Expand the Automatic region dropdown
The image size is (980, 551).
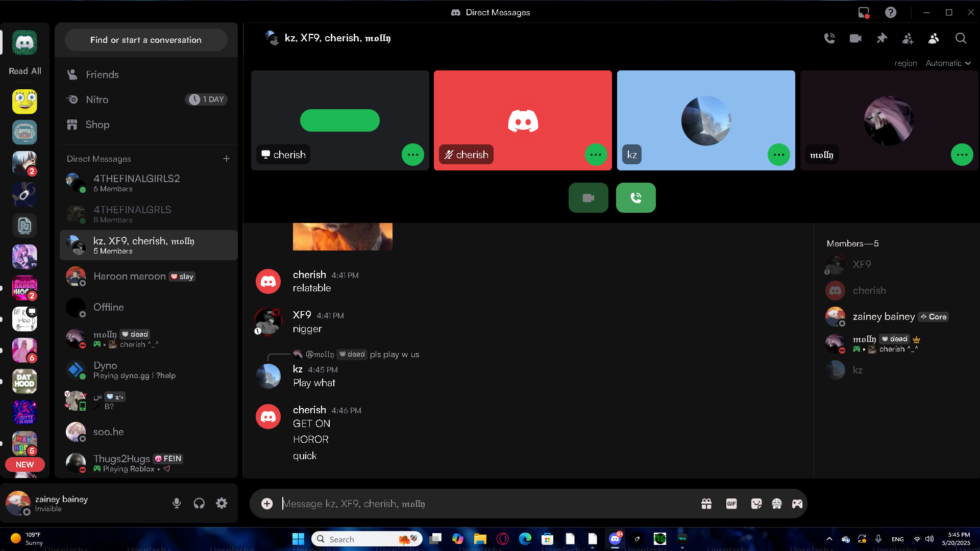tap(948, 63)
